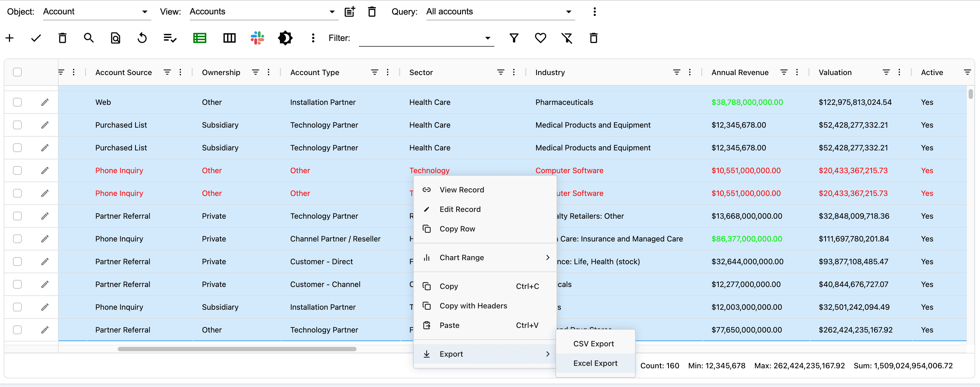Choose Copy with Headers menu item

(x=473, y=306)
